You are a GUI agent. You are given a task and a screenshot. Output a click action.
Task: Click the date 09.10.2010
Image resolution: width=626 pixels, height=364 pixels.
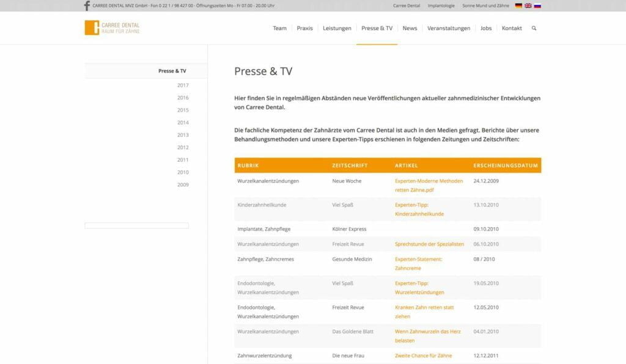pyautogui.click(x=486, y=229)
